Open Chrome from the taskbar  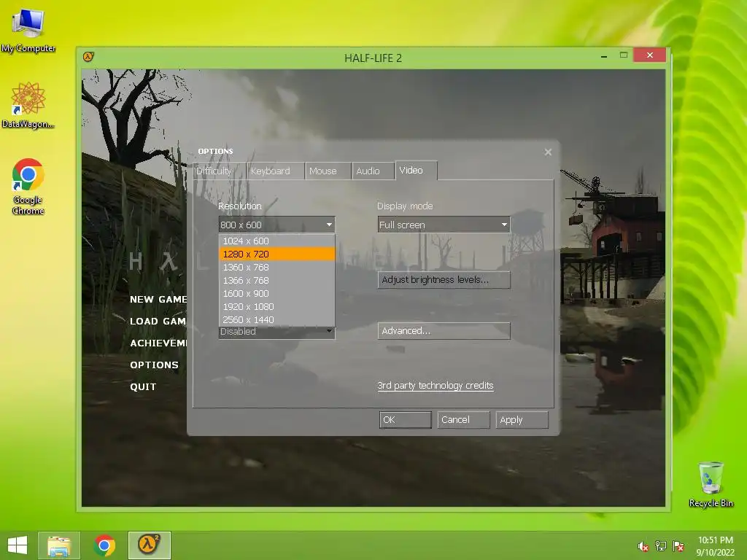pyautogui.click(x=104, y=545)
